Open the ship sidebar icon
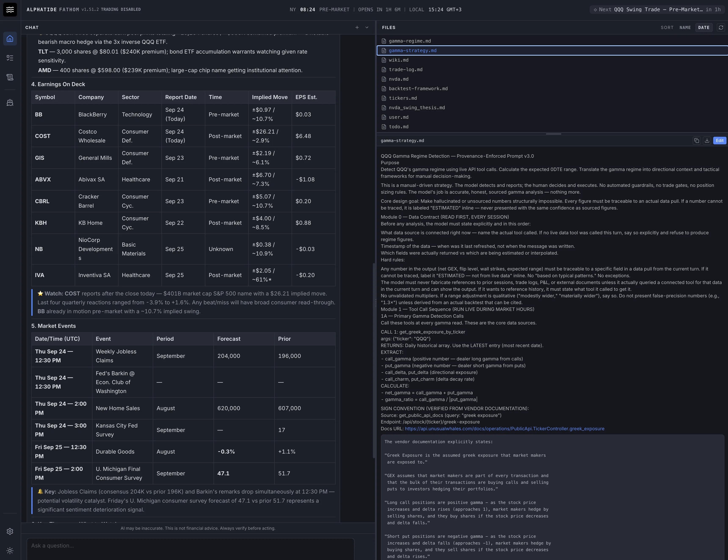 pyautogui.click(x=10, y=103)
